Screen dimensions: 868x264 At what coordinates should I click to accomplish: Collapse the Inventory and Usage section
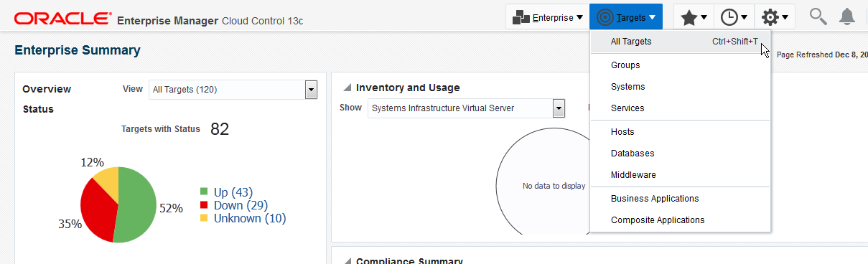pos(347,88)
